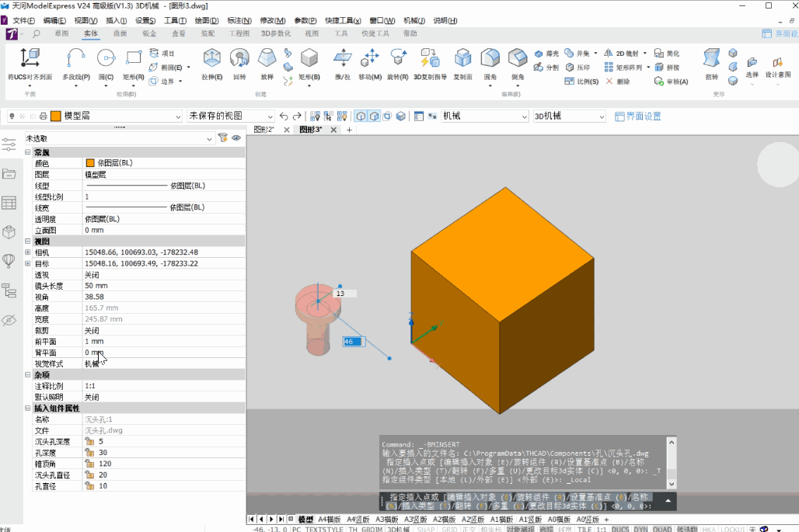The image size is (799, 532).
Task: Click the Imprint (压印) tool
Action: coord(577,68)
